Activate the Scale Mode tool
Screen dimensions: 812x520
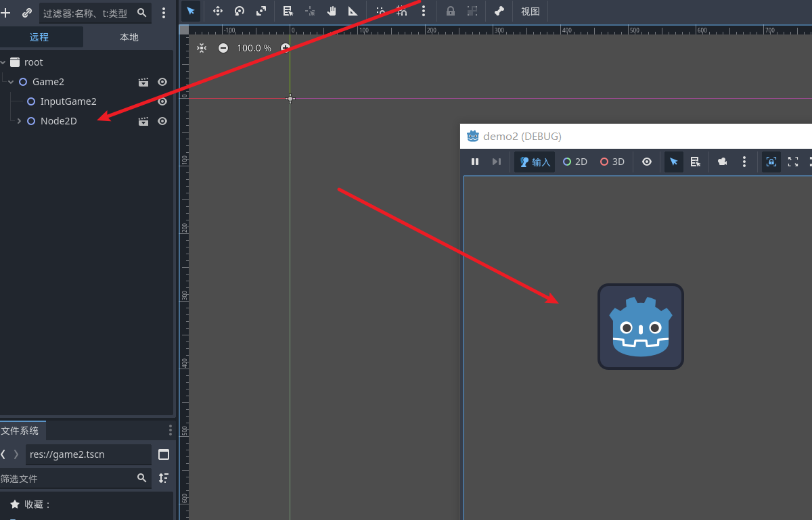click(261, 11)
